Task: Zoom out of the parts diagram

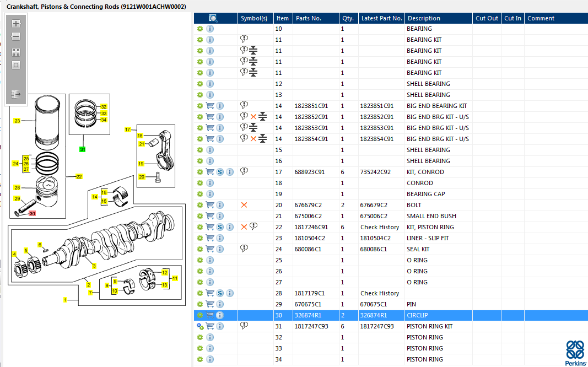Action: click(x=16, y=36)
